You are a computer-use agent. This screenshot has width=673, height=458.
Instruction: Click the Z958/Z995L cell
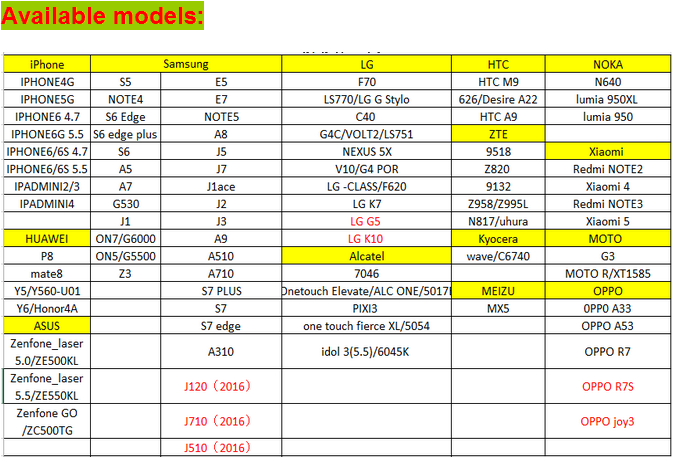tap(498, 204)
